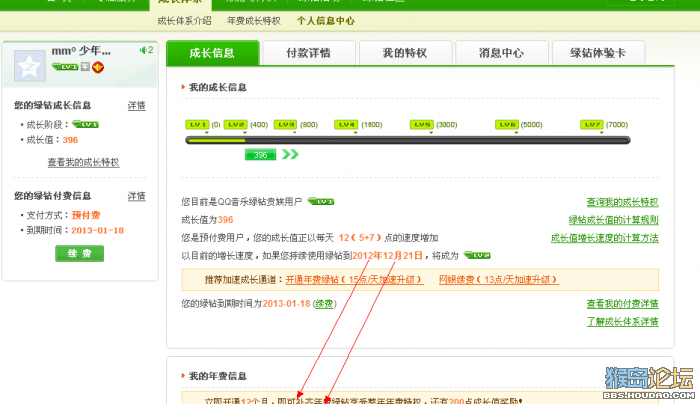Viewport: 700px width, 404px height.
Task: Click the LV2 badge after 将成为
Action: [x=477, y=255]
